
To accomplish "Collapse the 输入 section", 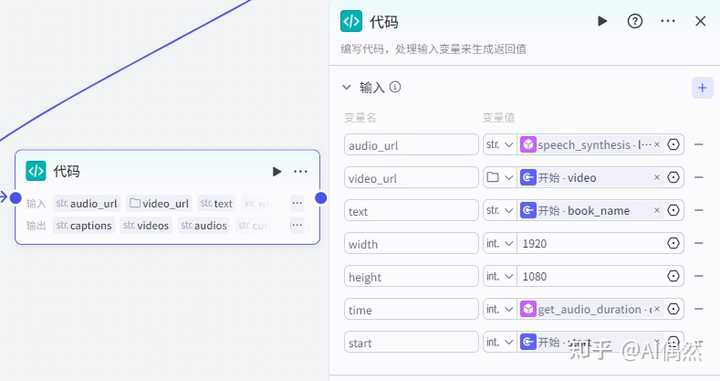I will point(347,87).
